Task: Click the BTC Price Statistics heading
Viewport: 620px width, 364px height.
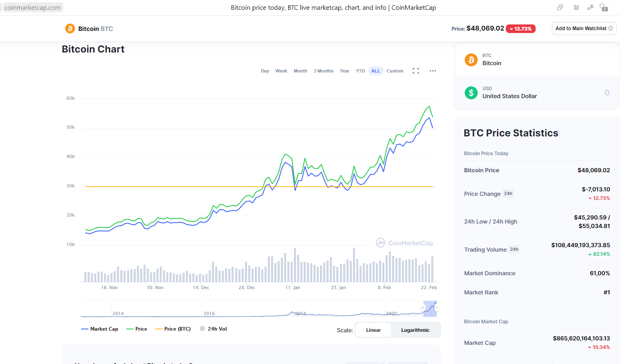Action: coord(511,133)
